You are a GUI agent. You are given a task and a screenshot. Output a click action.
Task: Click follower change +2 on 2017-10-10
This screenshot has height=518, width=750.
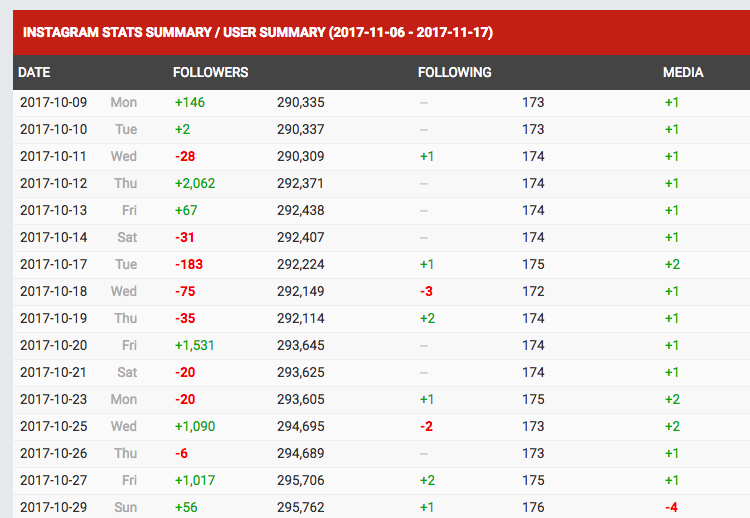pyautogui.click(x=182, y=129)
